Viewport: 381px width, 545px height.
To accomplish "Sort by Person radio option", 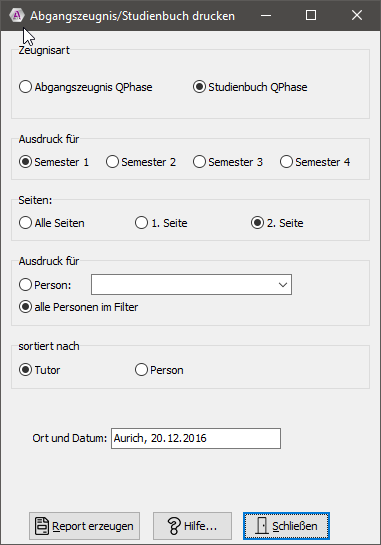I will (159, 370).
